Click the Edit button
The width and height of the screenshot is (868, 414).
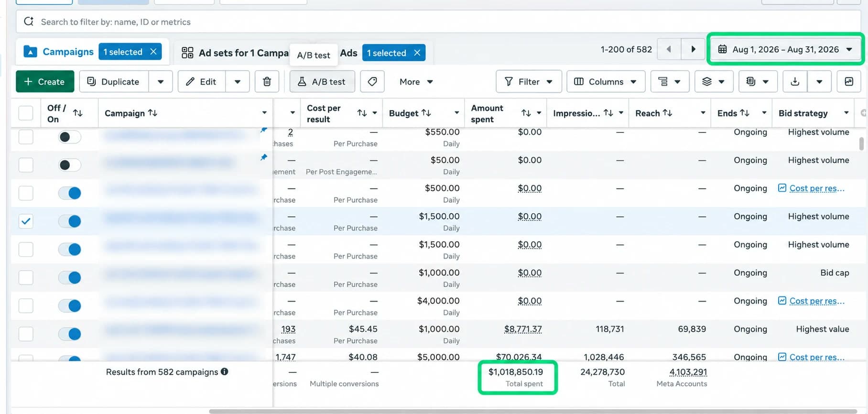(x=202, y=82)
